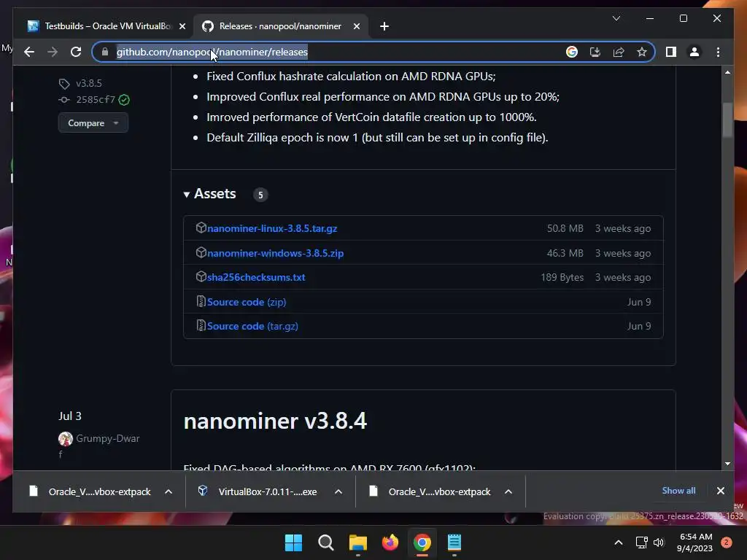Click the package icon beside nanominer-windows-3.8.5.zip
Viewport: 747px width, 560px height.
[201, 252]
